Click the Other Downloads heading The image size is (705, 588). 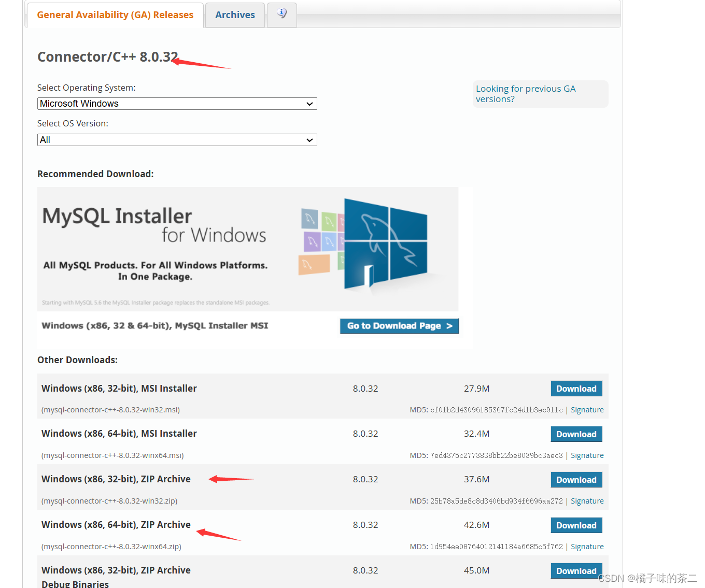point(77,360)
